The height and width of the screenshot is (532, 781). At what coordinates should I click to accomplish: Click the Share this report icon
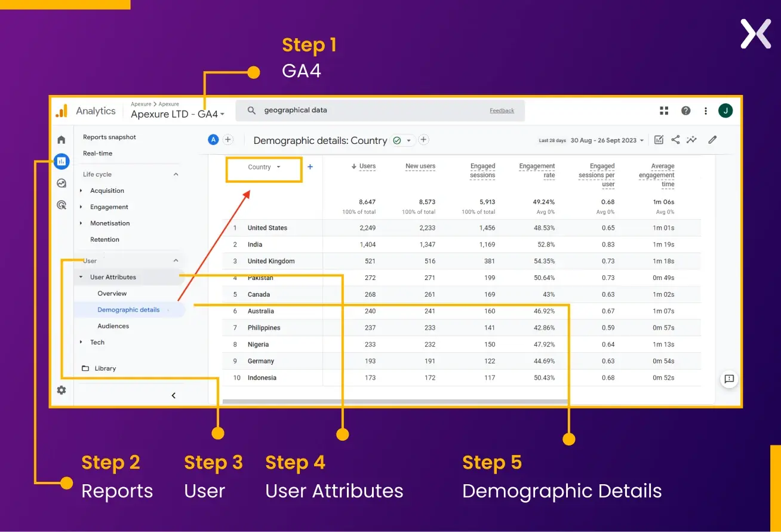coord(675,140)
